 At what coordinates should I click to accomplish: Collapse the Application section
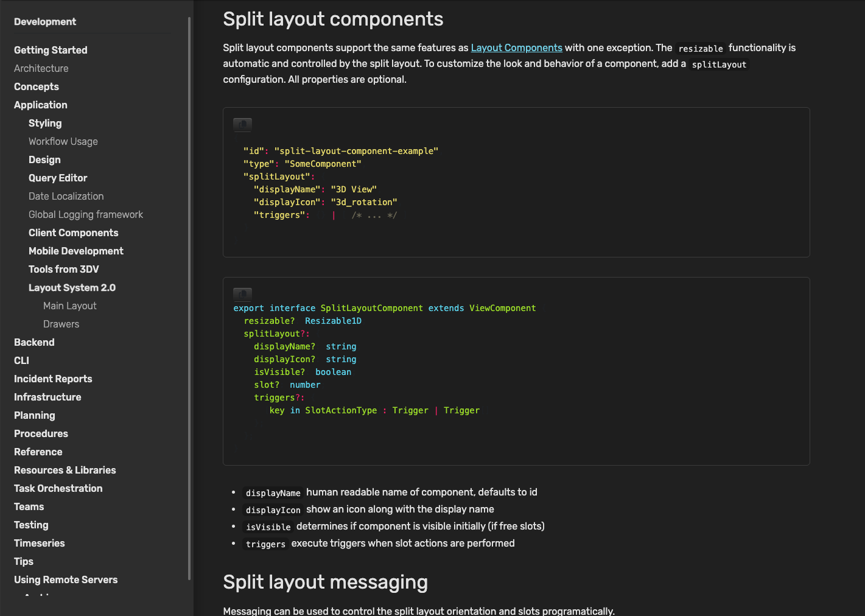tap(40, 105)
